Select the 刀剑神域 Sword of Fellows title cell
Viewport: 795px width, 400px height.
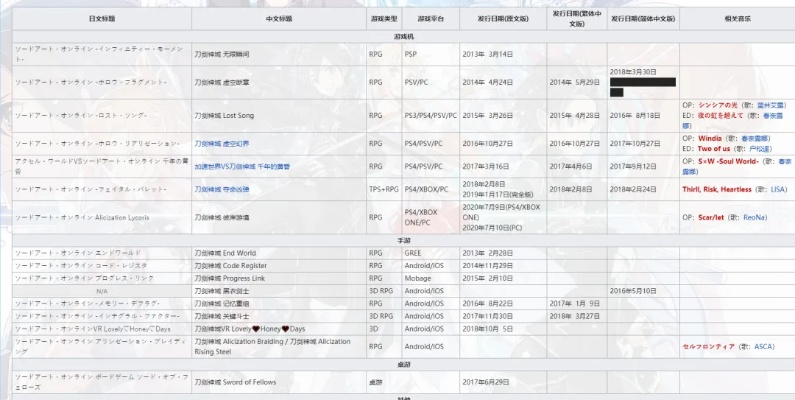(279, 382)
